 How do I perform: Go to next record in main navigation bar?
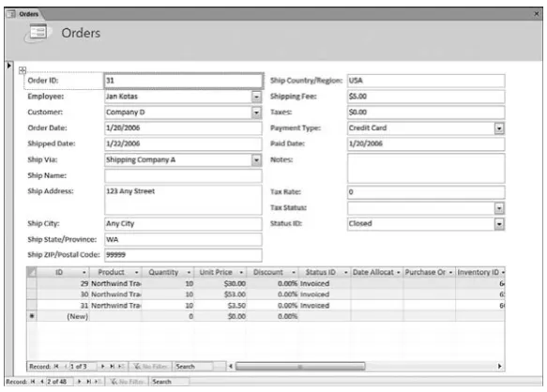coord(79,382)
